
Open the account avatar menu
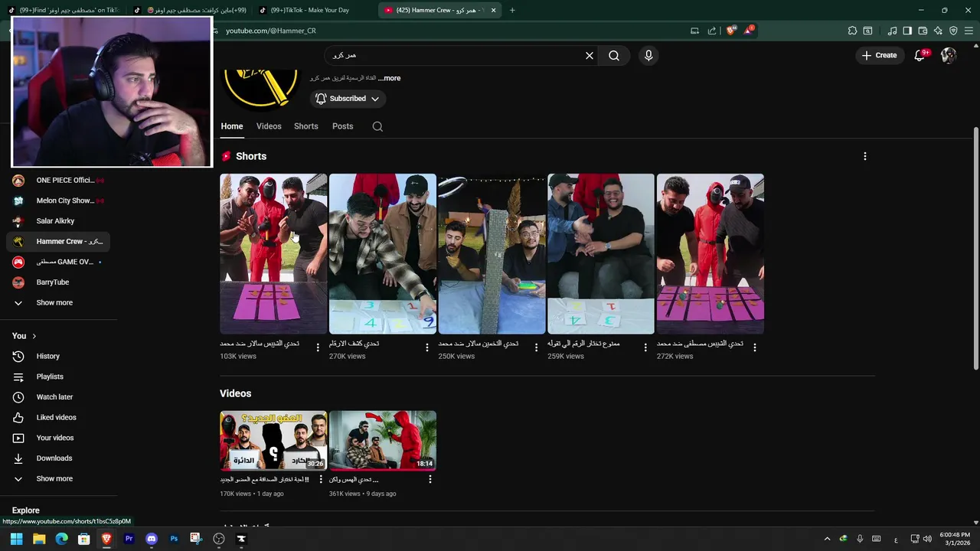coord(949,55)
